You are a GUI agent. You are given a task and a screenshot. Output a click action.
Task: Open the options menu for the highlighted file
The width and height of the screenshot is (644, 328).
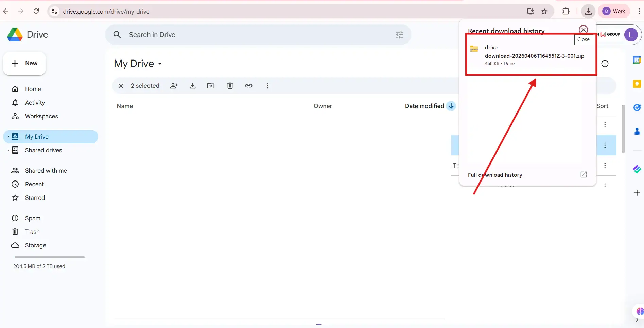[605, 145]
